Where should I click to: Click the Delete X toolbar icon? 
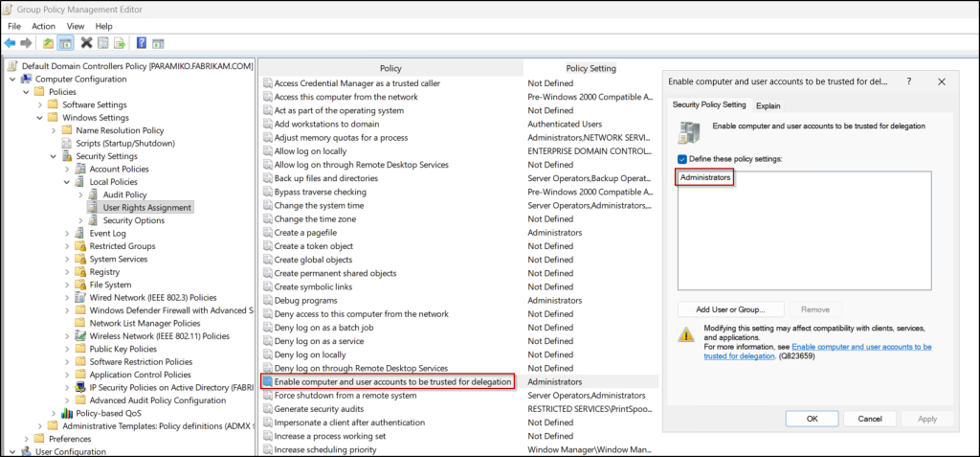(87, 43)
